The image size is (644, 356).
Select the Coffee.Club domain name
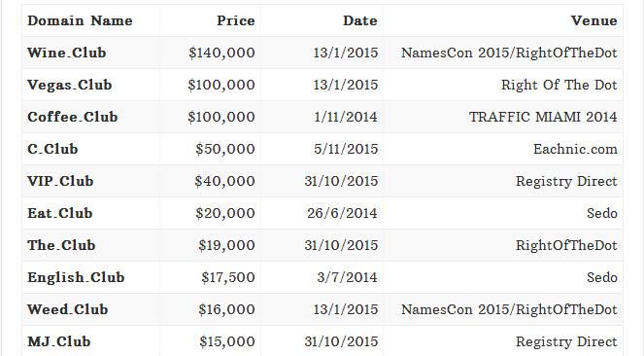73,117
